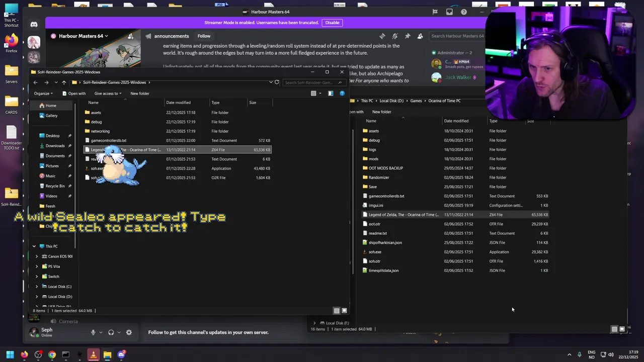Sort by the Size column in front window
The height and width of the screenshot is (362, 644).
[253, 103]
